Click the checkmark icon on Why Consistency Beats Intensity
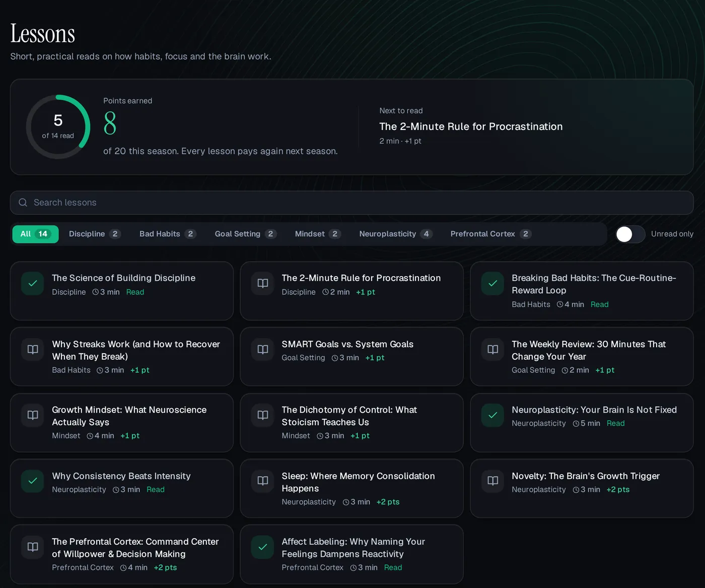Screen dimensions: 705x588 (x=33, y=481)
